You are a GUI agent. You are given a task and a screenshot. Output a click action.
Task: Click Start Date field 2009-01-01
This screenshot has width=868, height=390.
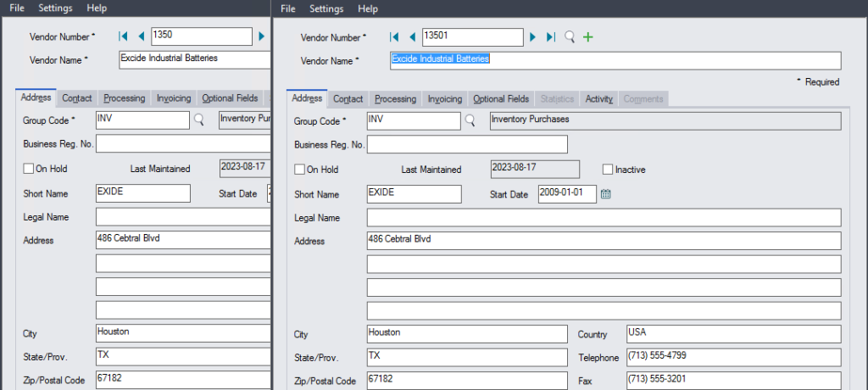click(x=567, y=194)
